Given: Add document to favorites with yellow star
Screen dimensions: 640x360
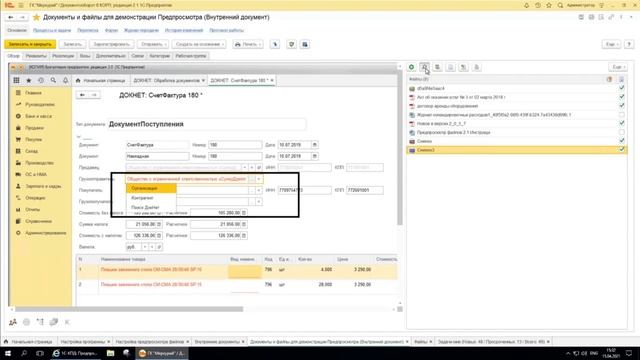Looking at the screenshot, I should pos(36,17).
